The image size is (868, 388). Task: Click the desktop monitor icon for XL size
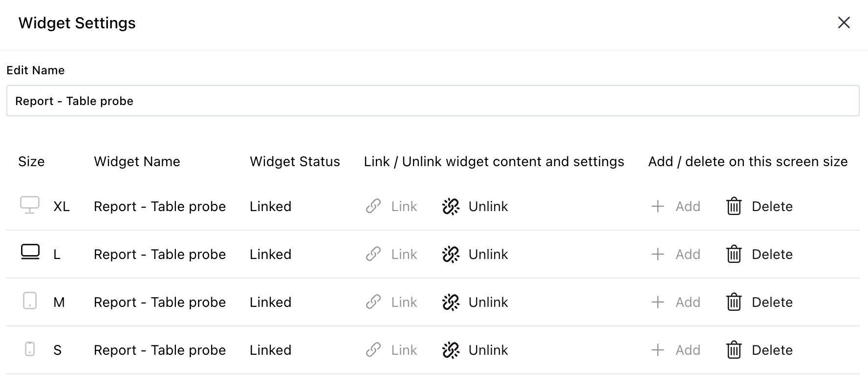click(x=30, y=205)
